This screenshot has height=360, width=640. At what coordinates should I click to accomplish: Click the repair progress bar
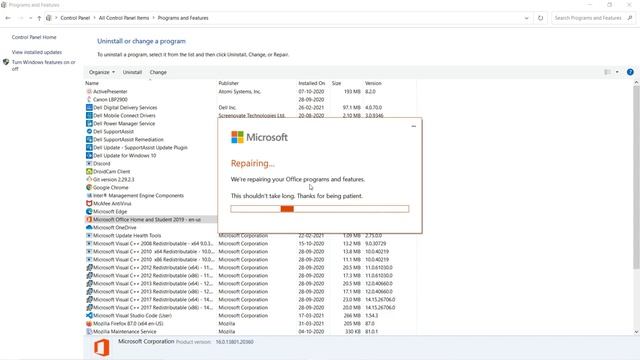(320, 209)
